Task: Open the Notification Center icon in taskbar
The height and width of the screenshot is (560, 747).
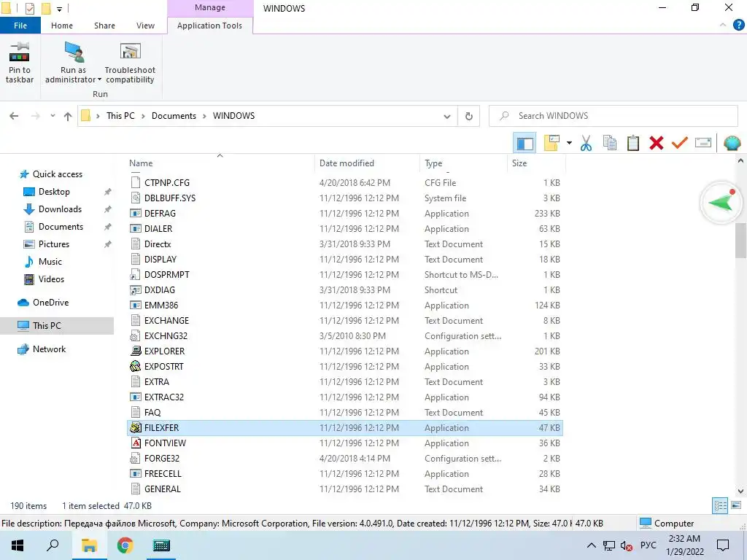Action: pos(723,545)
